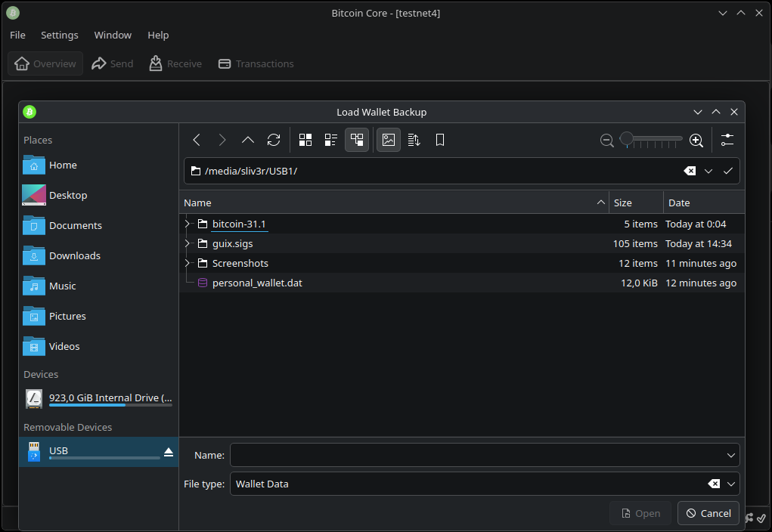This screenshot has width=772, height=532.
Task: Expand the bitcoin-31.1 folder
Action: pyautogui.click(x=187, y=224)
